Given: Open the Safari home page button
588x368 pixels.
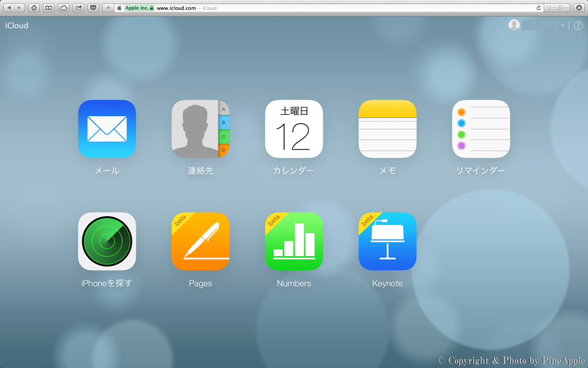Looking at the screenshot, I should pyautogui.click(x=34, y=8).
